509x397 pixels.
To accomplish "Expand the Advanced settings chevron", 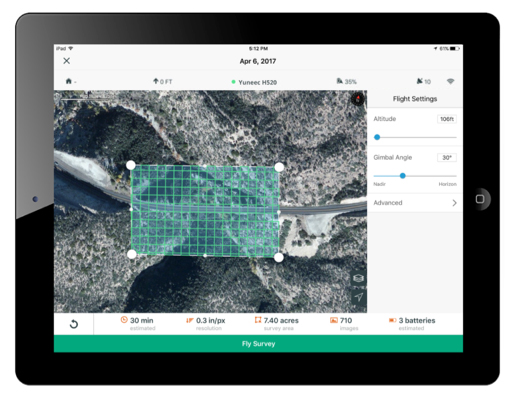I will click(x=454, y=203).
